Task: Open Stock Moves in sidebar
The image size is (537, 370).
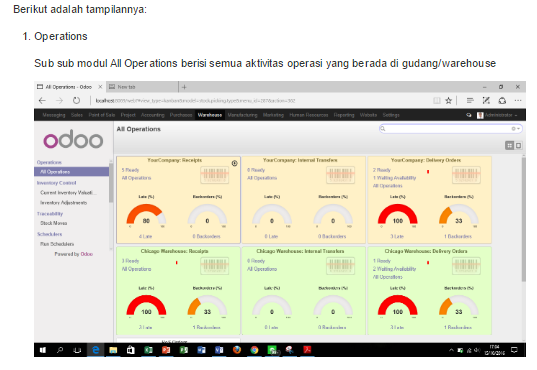Action: [x=53, y=223]
